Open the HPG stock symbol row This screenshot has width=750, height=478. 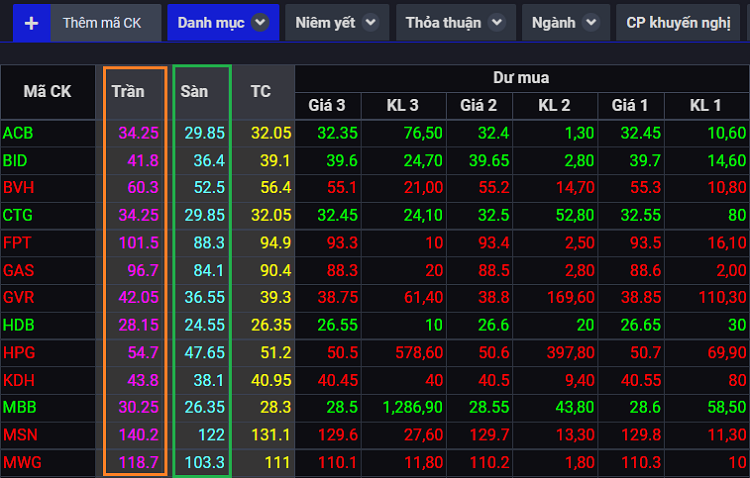[18, 353]
